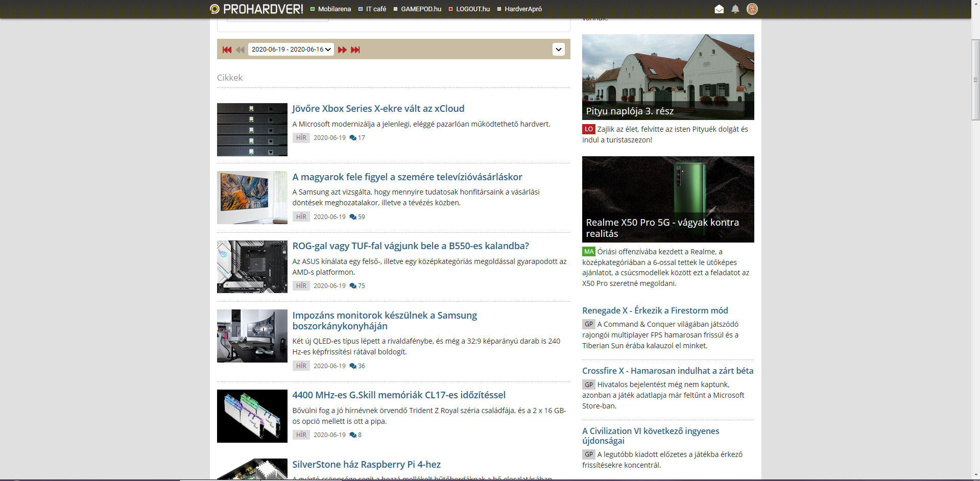Select the LO badge beside Pityu naplója teaser
Image resolution: width=980 pixels, height=481 pixels.
pyautogui.click(x=589, y=129)
